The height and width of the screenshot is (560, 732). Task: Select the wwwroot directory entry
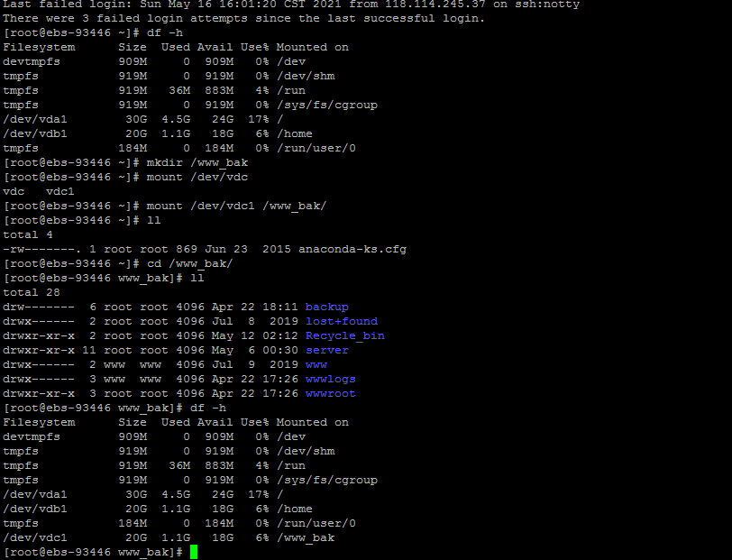330,393
